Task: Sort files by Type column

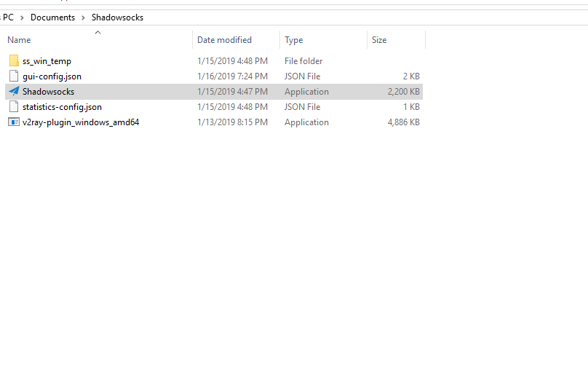Action: click(x=293, y=40)
